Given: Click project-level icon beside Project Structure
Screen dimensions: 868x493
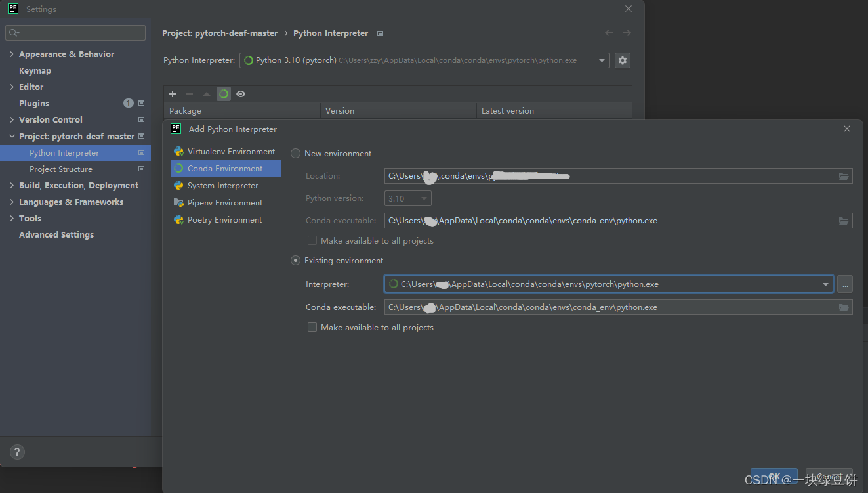Looking at the screenshot, I should pos(141,169).
